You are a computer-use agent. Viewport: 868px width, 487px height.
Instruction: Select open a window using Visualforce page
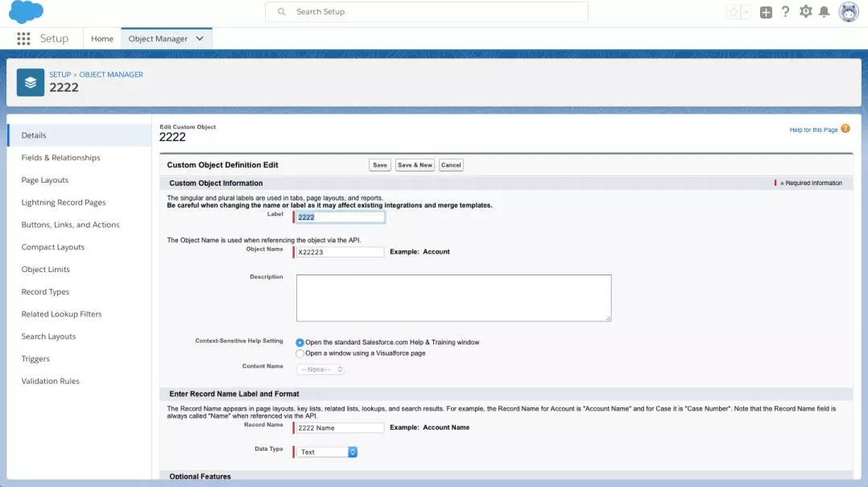pyautogui.click(x=300, y=353)
